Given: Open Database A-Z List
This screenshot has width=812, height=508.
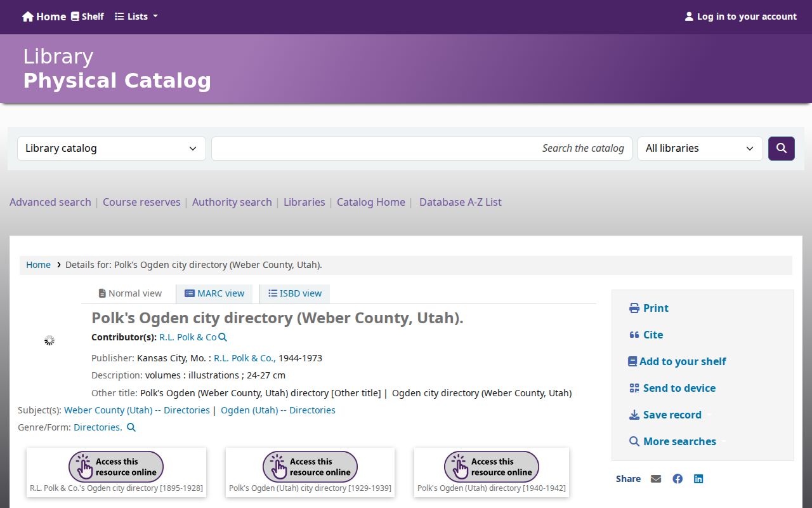Looking at the screenshot, I should (461, 202).
